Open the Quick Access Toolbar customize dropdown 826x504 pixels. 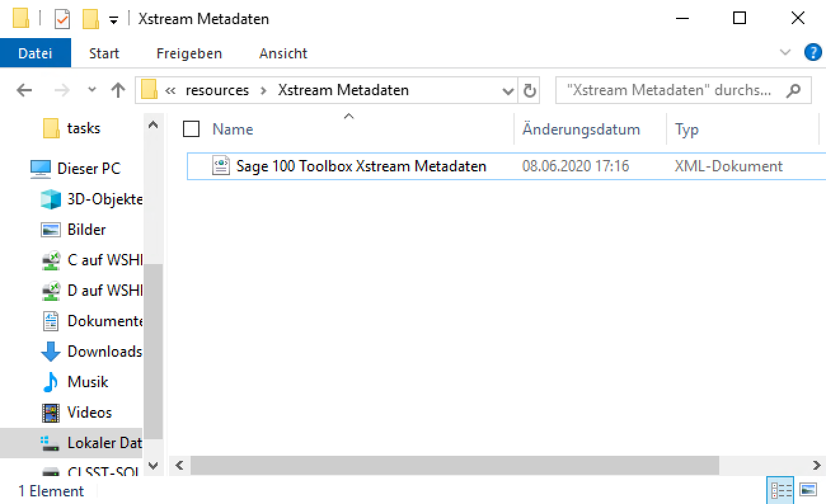point(114,20)
